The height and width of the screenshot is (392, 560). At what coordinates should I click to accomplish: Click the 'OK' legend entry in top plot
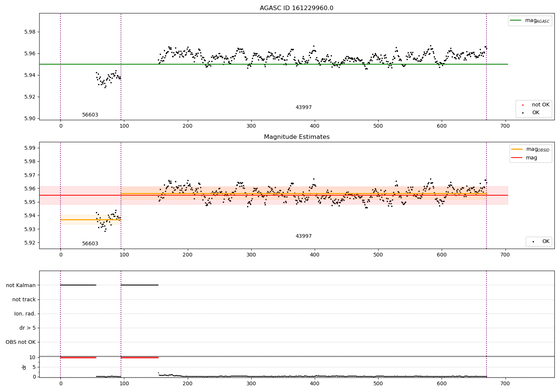coord(536,113)
